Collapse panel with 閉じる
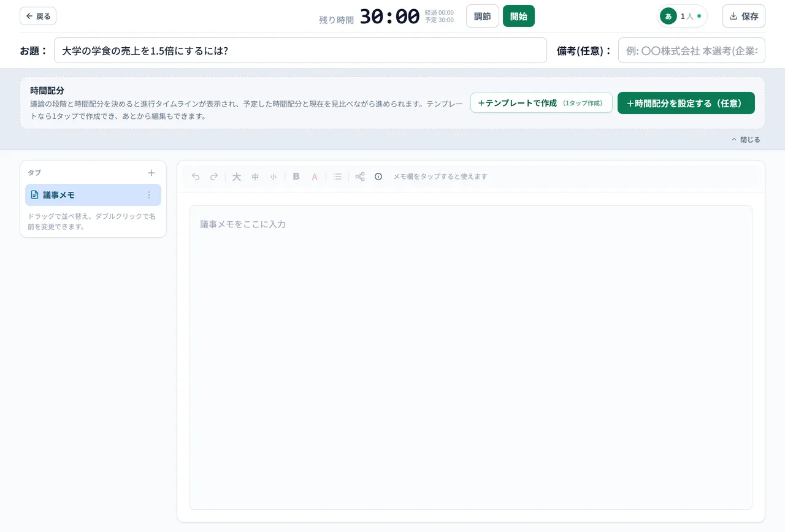This screenshot has width=785, height=532. click(746, 140)
